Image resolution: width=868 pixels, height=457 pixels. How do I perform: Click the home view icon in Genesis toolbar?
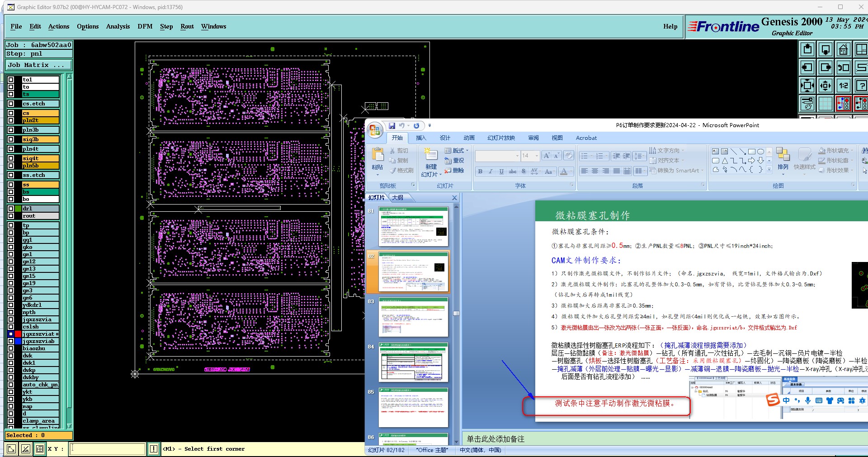point(843,49)
